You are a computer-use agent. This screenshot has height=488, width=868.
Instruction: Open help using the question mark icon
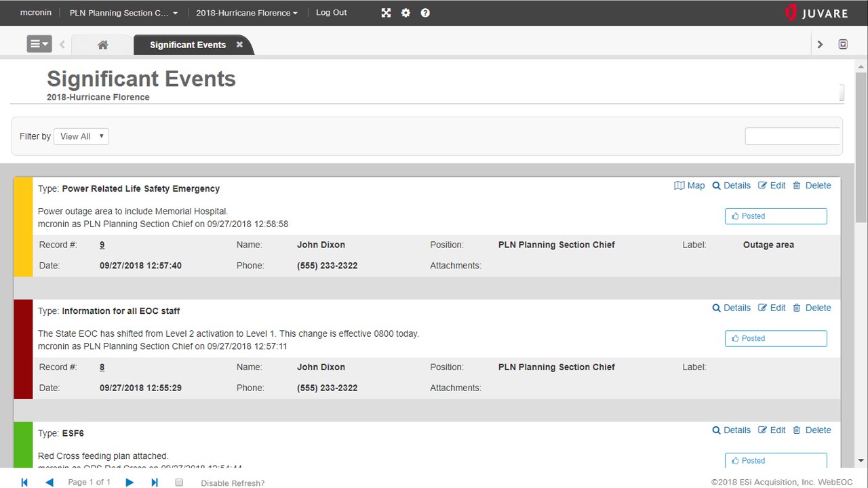[x=425, y=12]
